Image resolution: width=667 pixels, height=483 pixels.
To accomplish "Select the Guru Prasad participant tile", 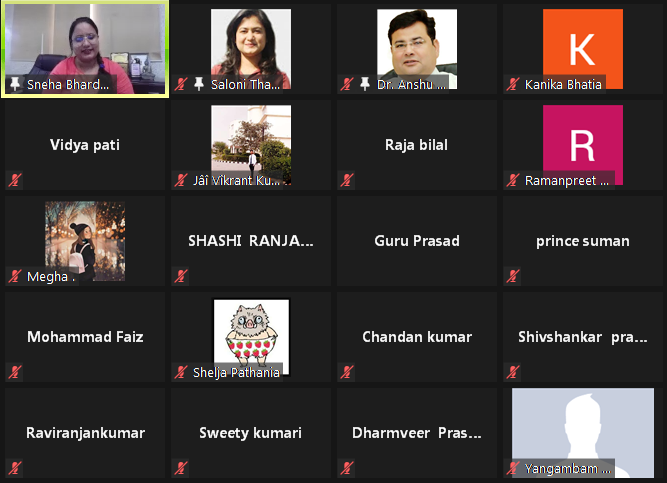I will (417, 241).
